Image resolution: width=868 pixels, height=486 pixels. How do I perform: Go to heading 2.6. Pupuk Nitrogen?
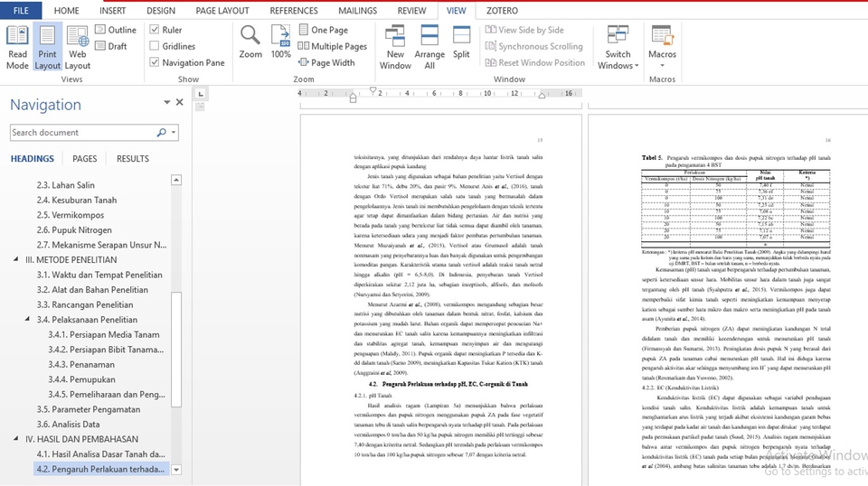[74, 230]
